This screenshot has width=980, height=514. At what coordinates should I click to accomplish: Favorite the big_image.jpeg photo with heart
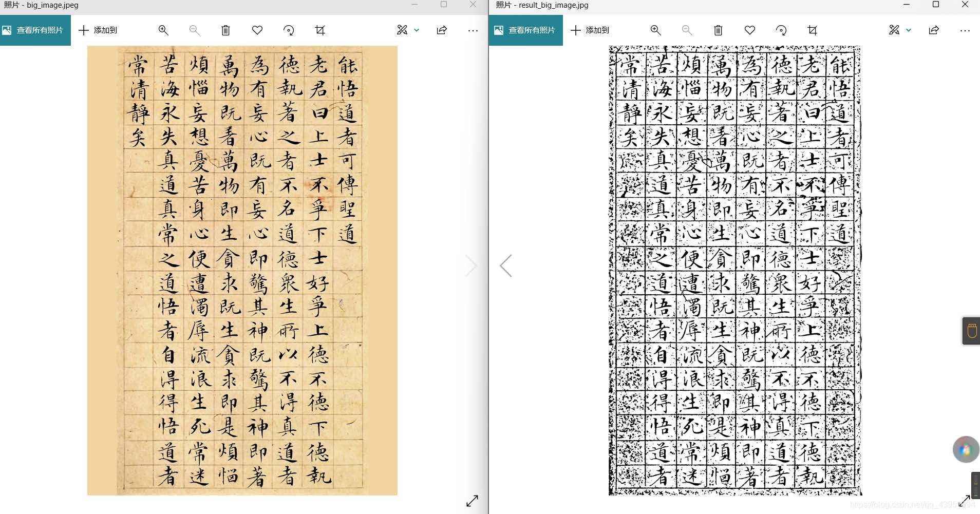click(x=257, y=30)
